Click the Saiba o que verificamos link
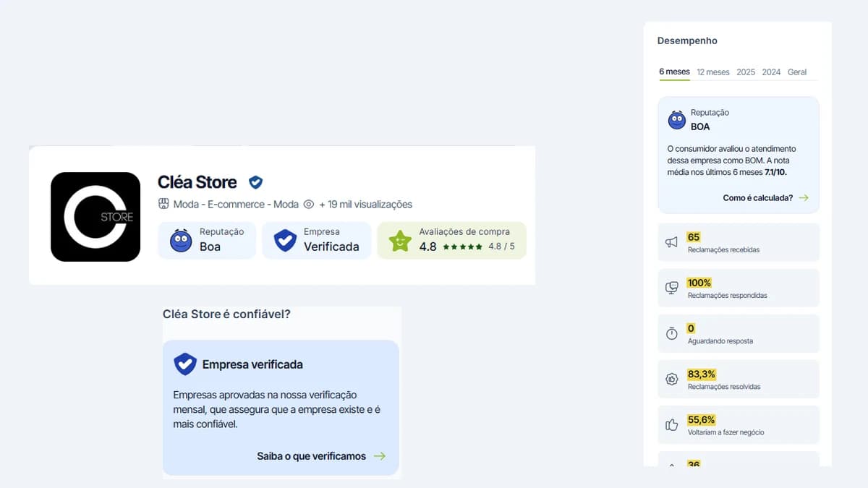Image resolution: width=868 pixels, height=488 pixels. (311, 456)
